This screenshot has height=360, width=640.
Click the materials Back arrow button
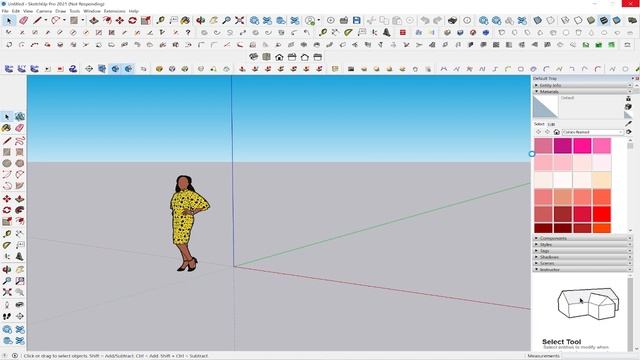click(538, 132)
